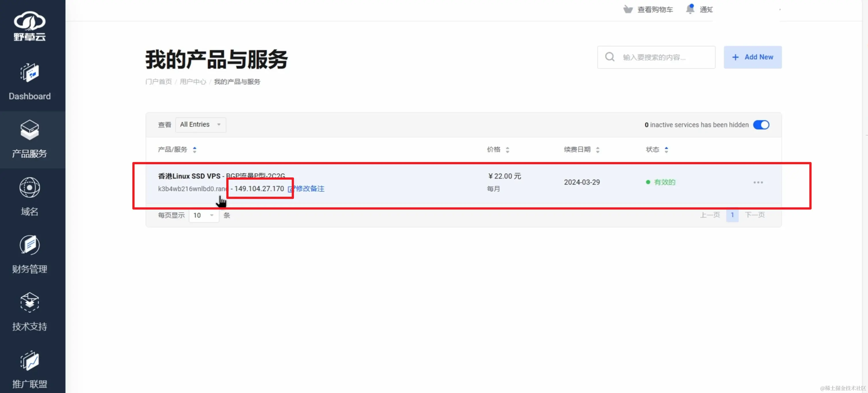Screen dimensions: 868x393
Task: Select page 1 in pagination
Action: (732, 215)
